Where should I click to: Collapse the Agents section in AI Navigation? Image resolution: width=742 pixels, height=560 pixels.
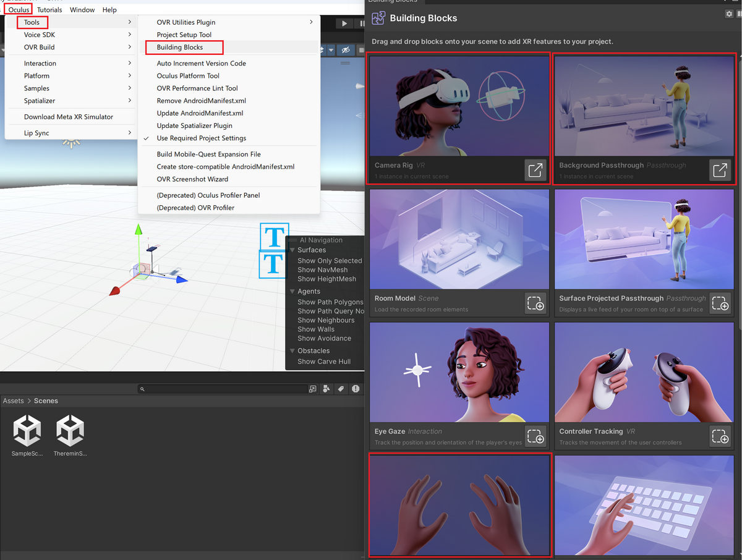[292, 291]
